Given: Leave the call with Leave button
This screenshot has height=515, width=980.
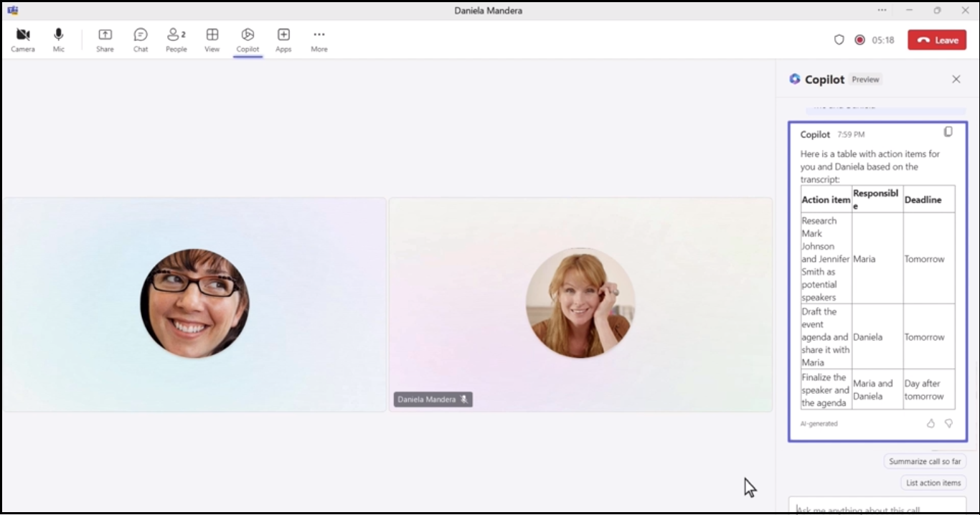Looking at the screenshot, I should click(x=936, y=40).
